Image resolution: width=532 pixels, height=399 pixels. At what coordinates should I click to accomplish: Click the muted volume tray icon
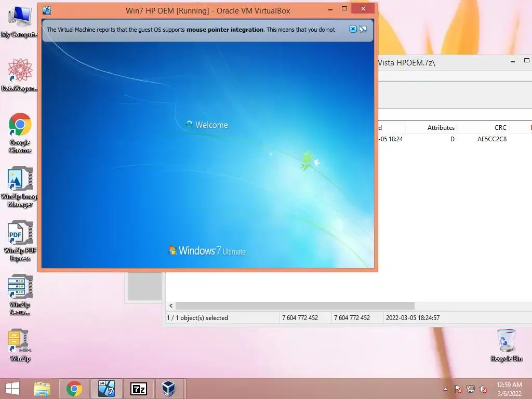[x=483, y=389]
